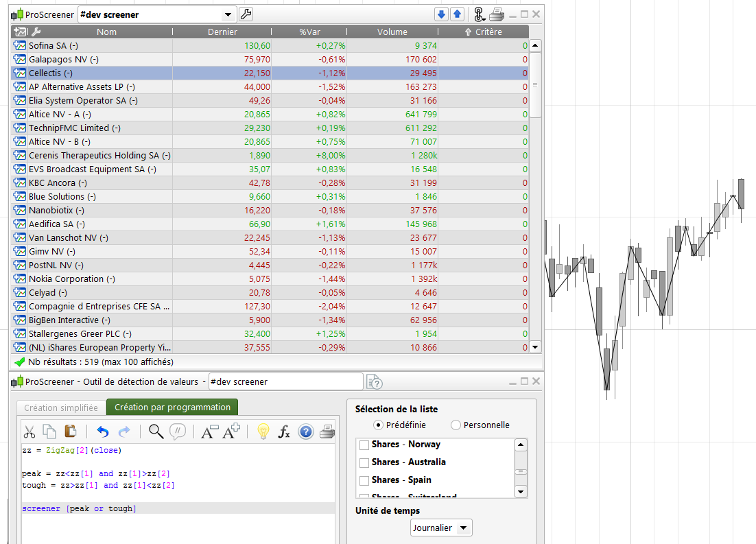Open the chart icon for Celyad
756x544 pixels.
point(20,293)
